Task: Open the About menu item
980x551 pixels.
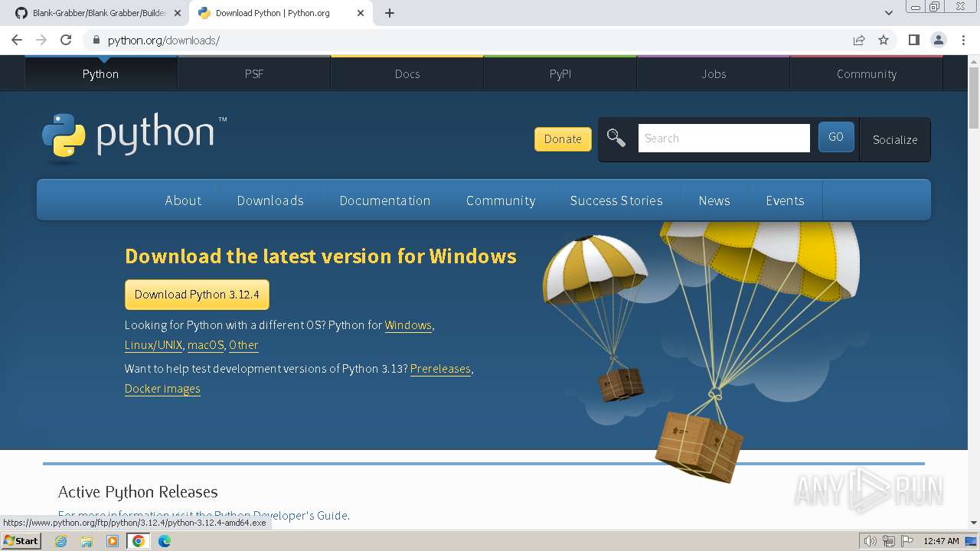Action: [x=183, y=201]
